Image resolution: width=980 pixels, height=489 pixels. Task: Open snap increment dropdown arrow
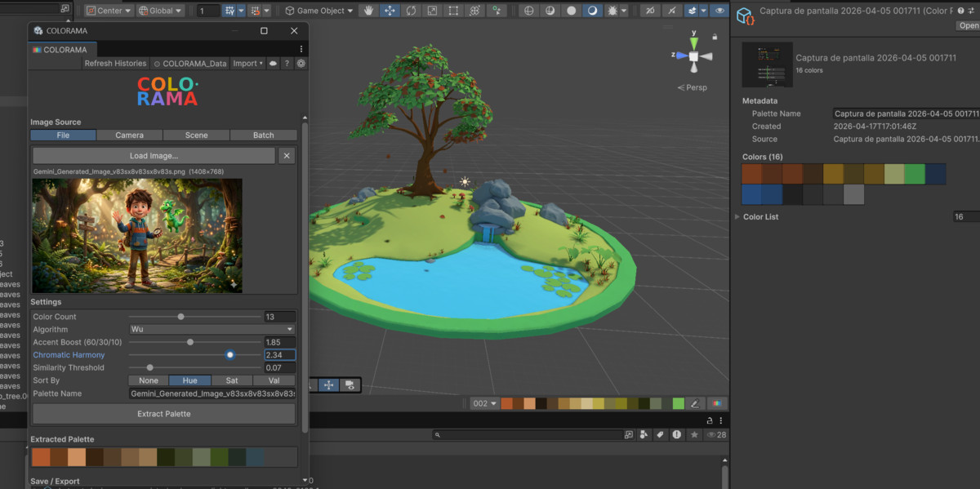(x=241, y=11)
